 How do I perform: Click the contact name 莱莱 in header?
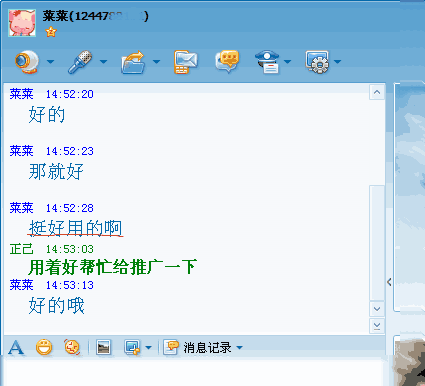pos(55,16)
